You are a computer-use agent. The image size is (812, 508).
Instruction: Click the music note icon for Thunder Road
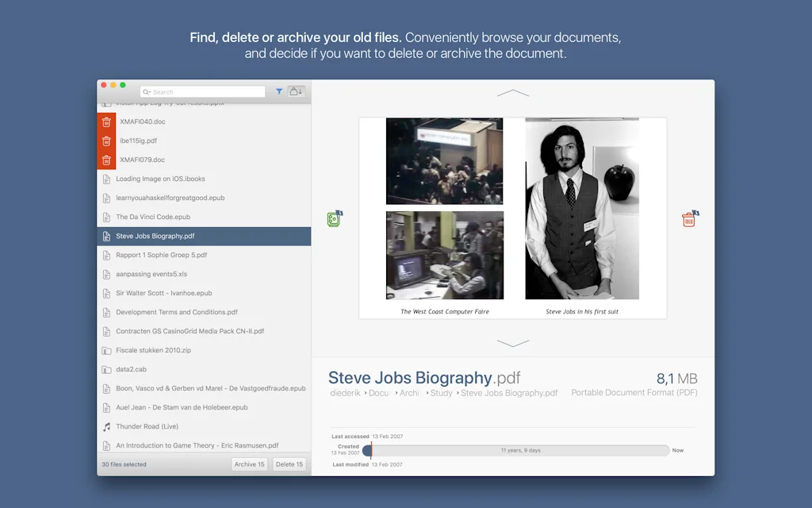106,427
